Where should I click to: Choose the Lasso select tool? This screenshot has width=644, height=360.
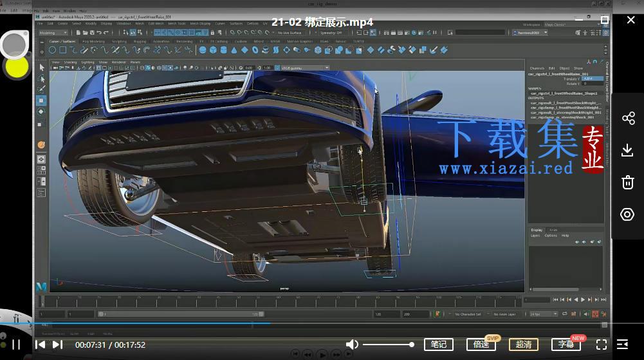(x=41, y=78)
